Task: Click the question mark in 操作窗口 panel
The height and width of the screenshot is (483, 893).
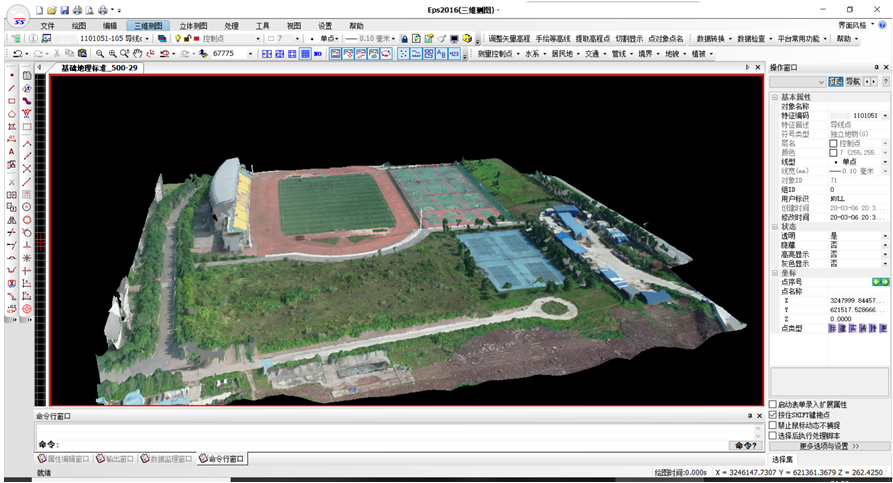Action: click(x=886, y=82)
